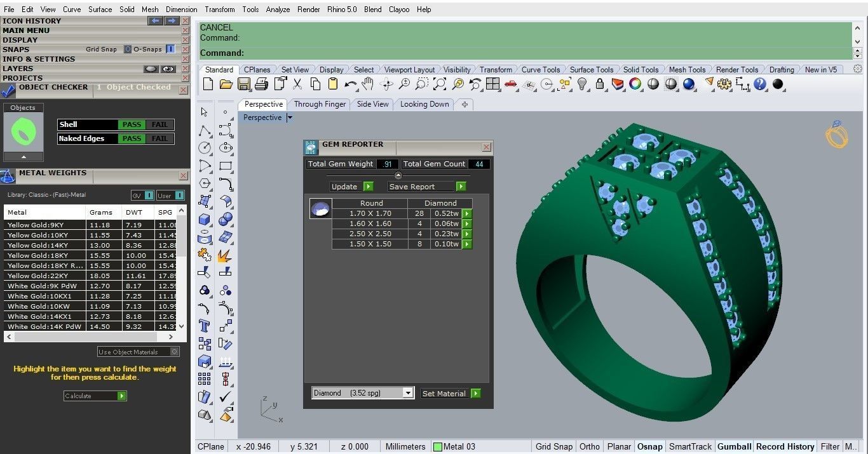Viewport: 868px width, 454px height.
Task: Click the Calculate button
Action: point(95,396)
